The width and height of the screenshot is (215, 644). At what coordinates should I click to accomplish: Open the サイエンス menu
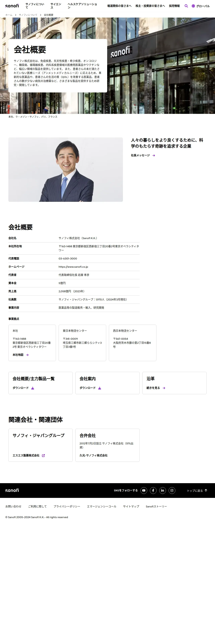tap(56, 6)
